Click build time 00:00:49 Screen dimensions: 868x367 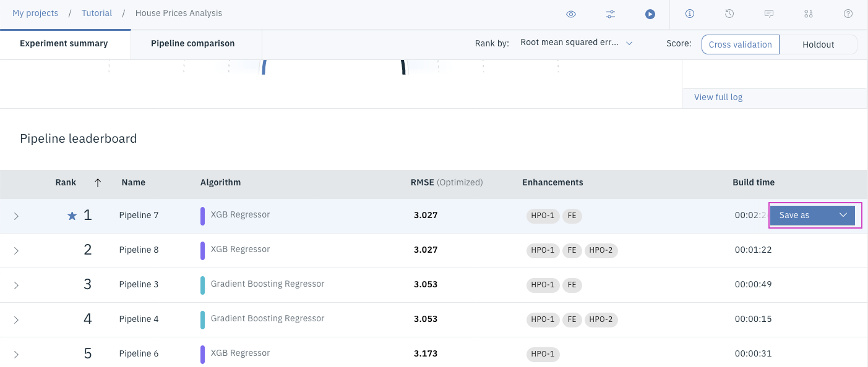[x=753, y=284]
